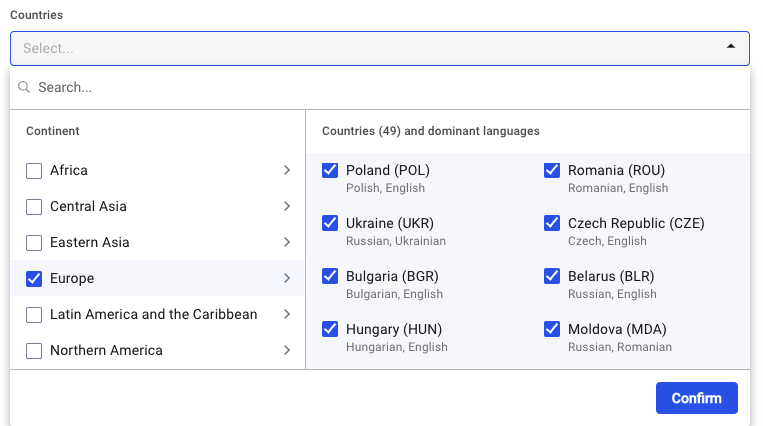The height and width of the screenshot is (426, 763).
Task: Uncheck Czech Republic (CZE) checkbox
Action: tap(552, 224)
